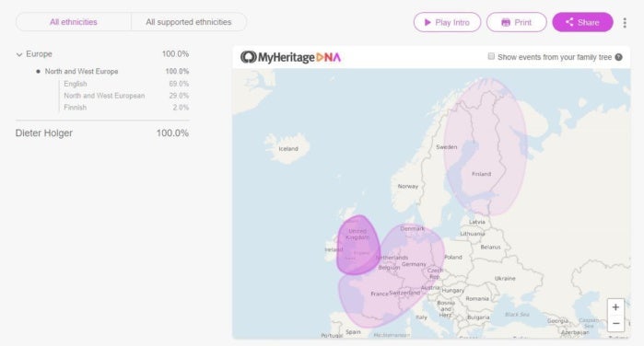This screenshot has height=346, width=644.
Task: Click the dark purple United Kingdom region
Action: [x=357, y=245]
